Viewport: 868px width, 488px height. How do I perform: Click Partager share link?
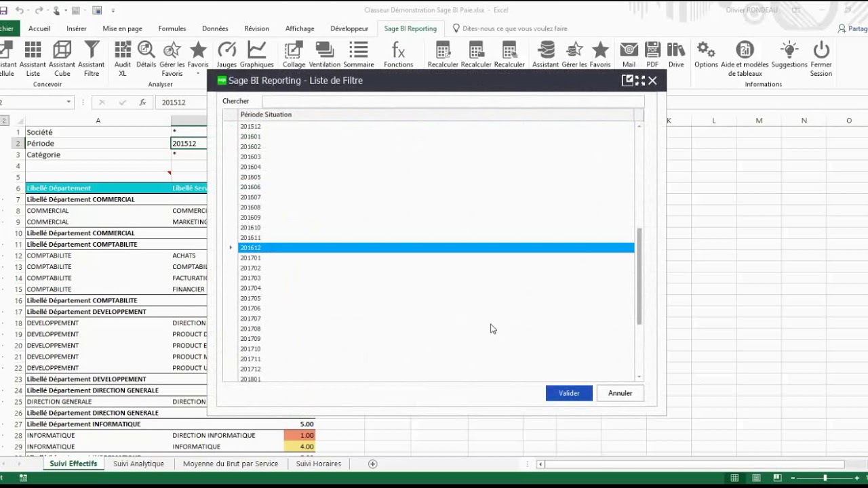pos(852,28)
